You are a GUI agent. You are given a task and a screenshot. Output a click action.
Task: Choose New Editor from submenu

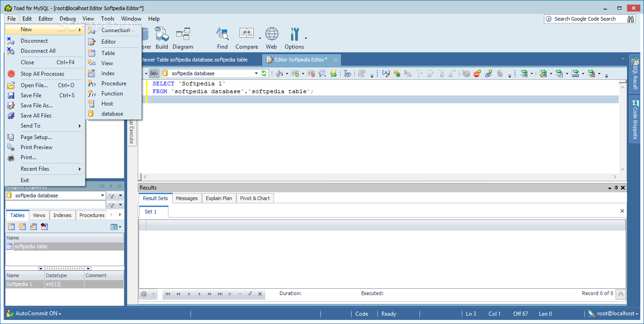[113, 42]
